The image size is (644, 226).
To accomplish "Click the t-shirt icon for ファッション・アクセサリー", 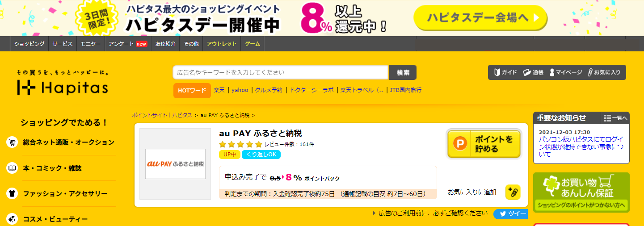I will [x=12, y=194].
